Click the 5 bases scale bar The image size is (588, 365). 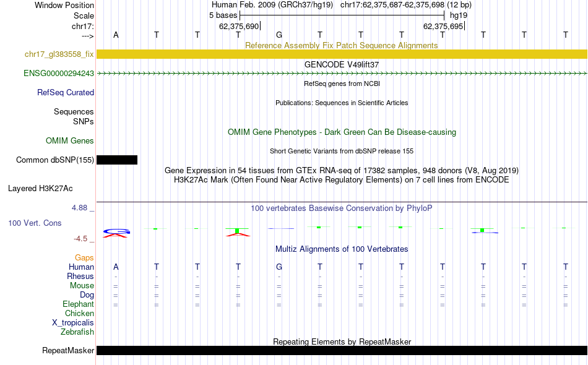(342, 15)
